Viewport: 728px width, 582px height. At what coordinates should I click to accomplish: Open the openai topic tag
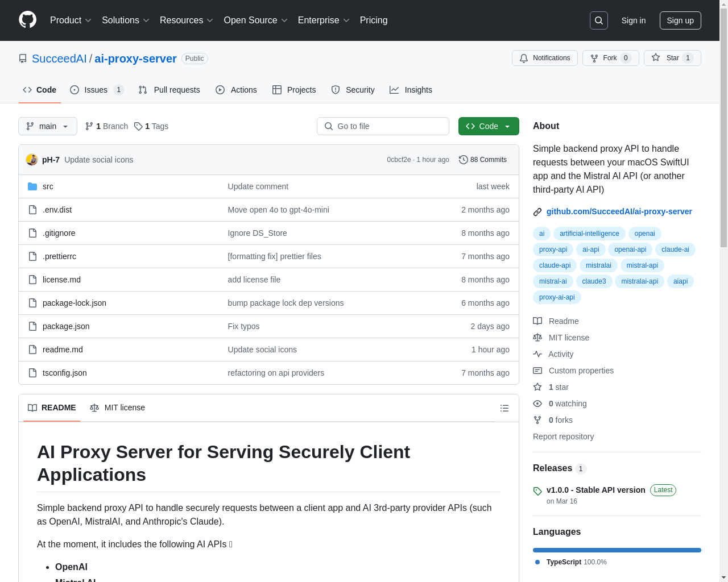[644, 234]
